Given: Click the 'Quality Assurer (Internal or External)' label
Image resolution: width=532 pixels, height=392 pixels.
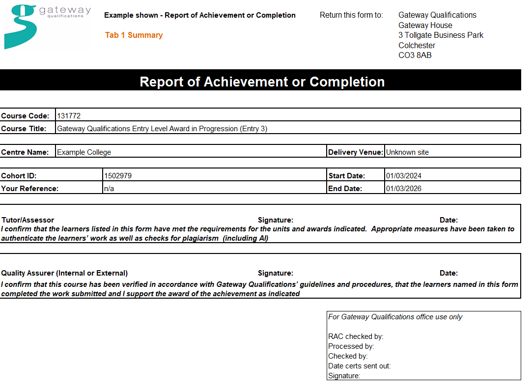Looking at the screenshot, I should (x=64, y=273).
